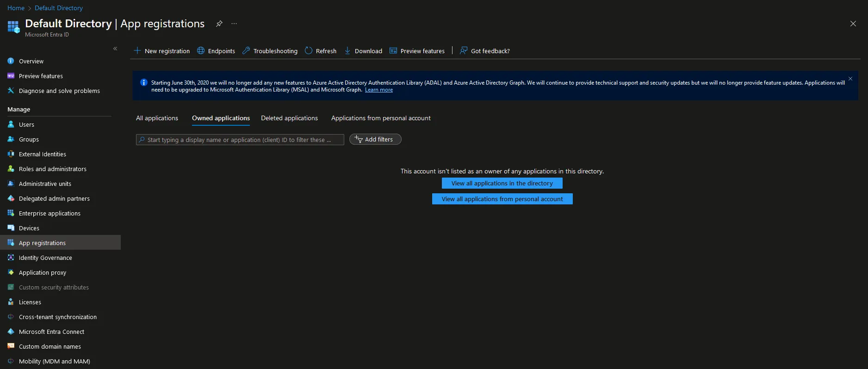The height and width of the screenshot is (369, 868).
Task: Click Administrative units icon
Action: 11,184
